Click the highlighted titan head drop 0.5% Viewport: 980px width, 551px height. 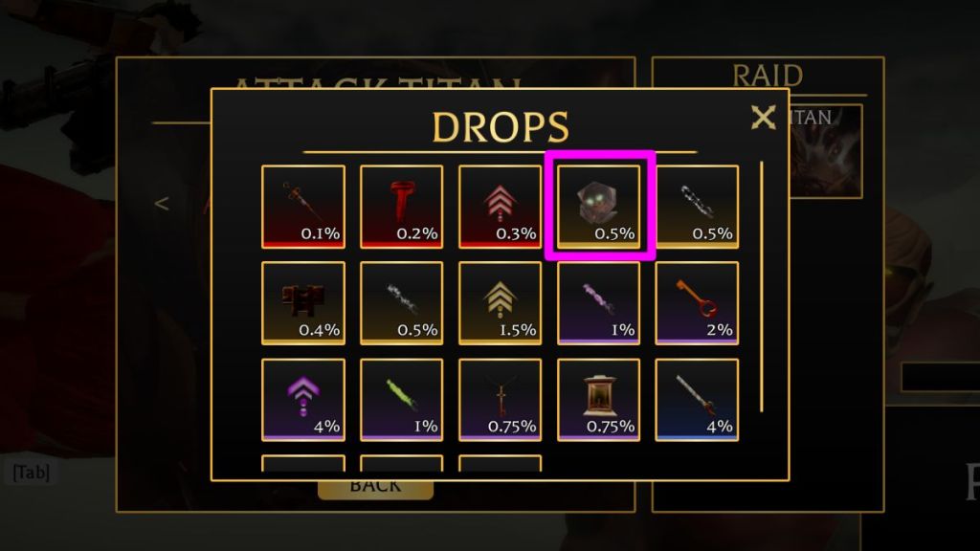click(599, 207)
